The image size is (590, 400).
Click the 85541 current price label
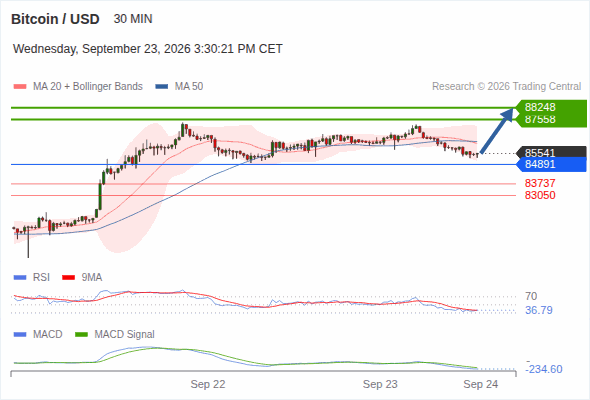click(551, 152)
